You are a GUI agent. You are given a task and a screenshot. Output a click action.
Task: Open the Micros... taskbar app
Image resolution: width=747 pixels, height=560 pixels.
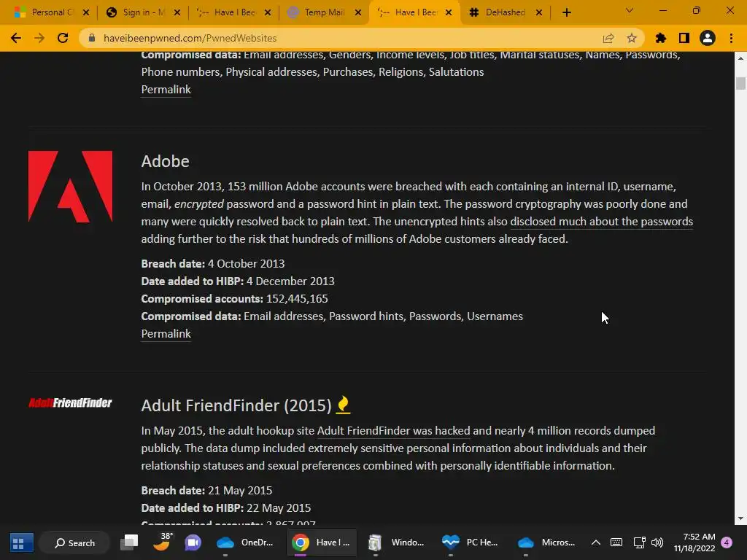[x=546, y=542]
